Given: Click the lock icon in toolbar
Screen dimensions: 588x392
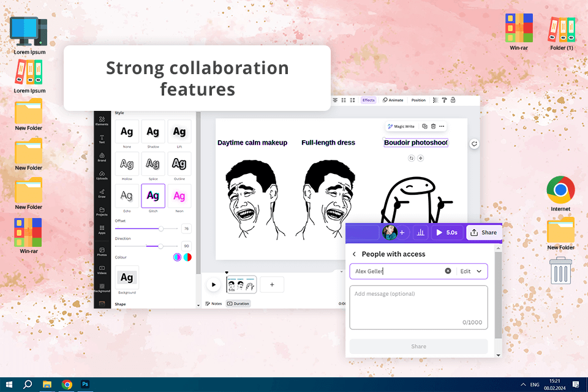Looking at the screenshot, I should pos(453,100).
